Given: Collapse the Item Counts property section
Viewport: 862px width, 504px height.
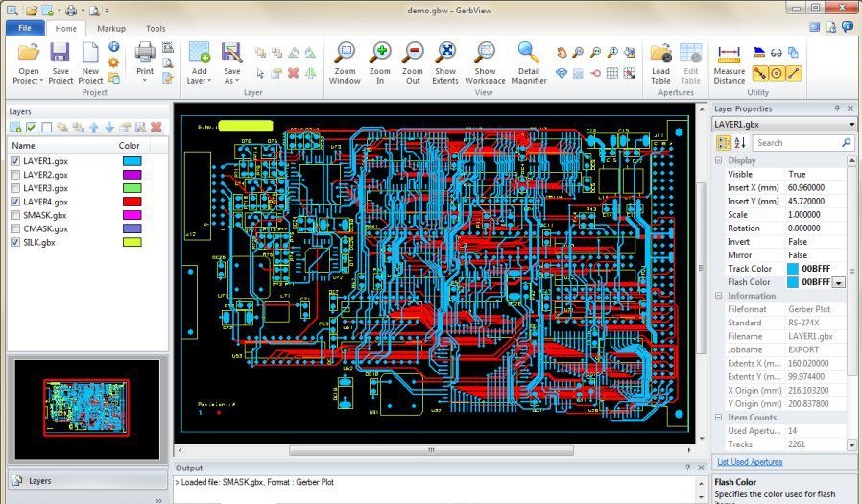Looking at the screenshot, I should (719, 418).
